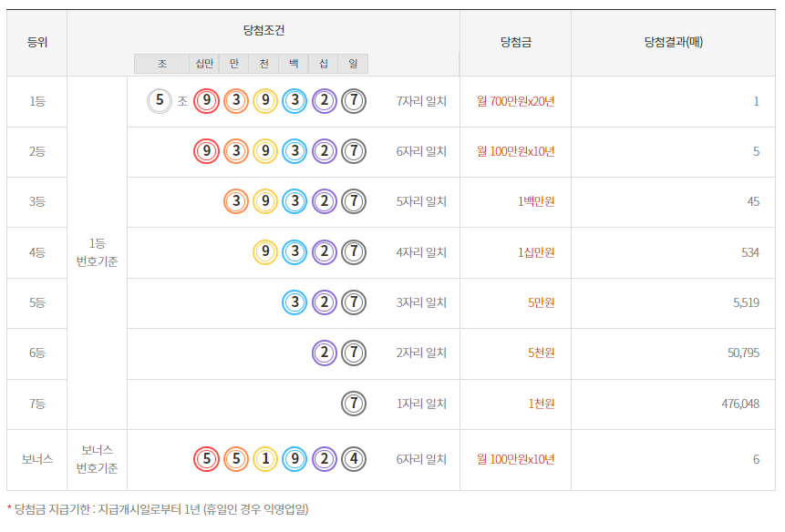Image resolution: width=785 pixels, height=532 pixels.
Task: Click the 7등 rank cell
Action: tap(37, 404)
